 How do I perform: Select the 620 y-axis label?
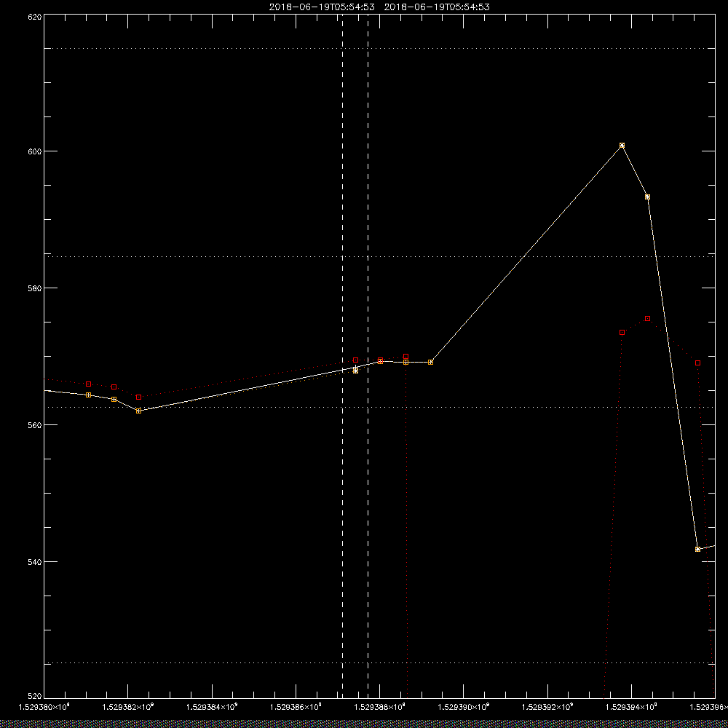pyautogui.click(x=35, y=16)
